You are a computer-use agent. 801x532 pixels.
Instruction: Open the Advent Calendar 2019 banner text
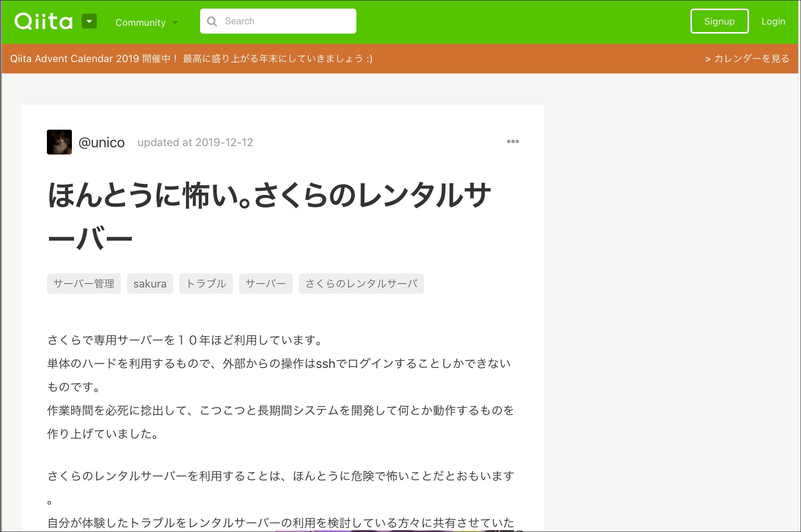(x=191, y=59)
